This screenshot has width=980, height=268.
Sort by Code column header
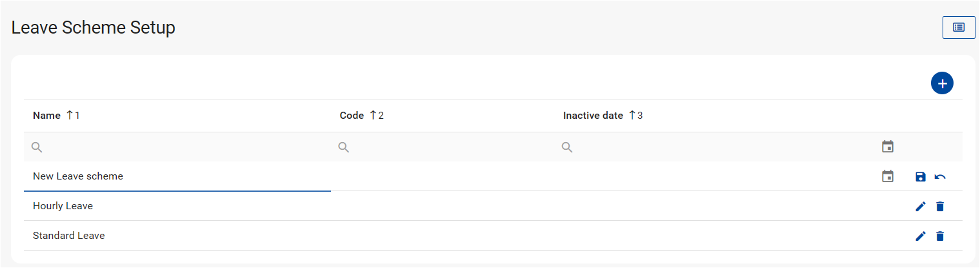coord(352,116)
